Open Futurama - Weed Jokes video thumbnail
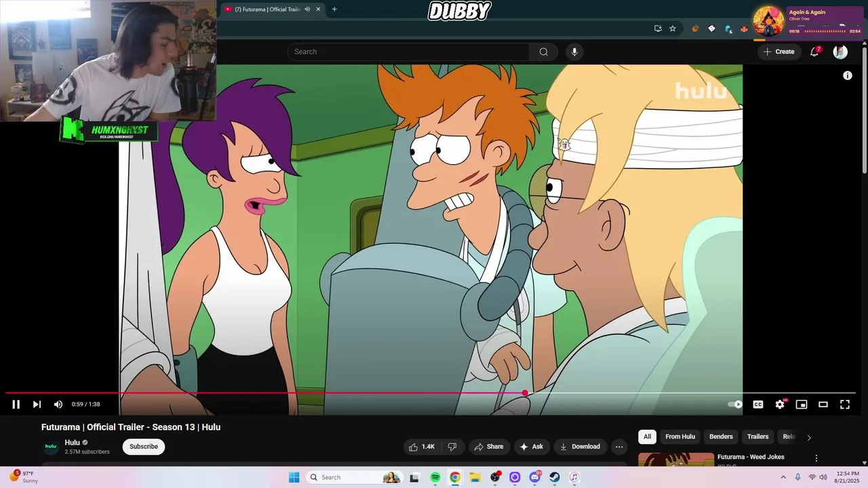Screen dimensions: 868x488 676,460
